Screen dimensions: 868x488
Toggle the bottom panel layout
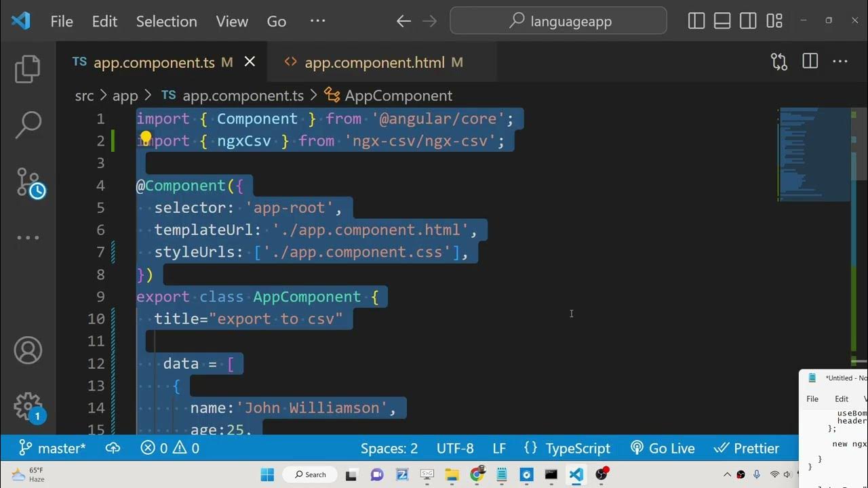722,21
